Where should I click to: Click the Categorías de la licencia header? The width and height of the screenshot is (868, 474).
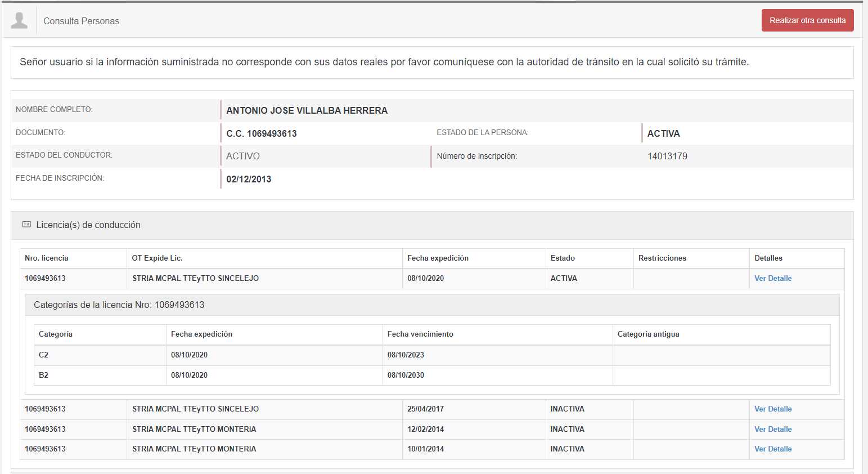[x=119, y=305]
